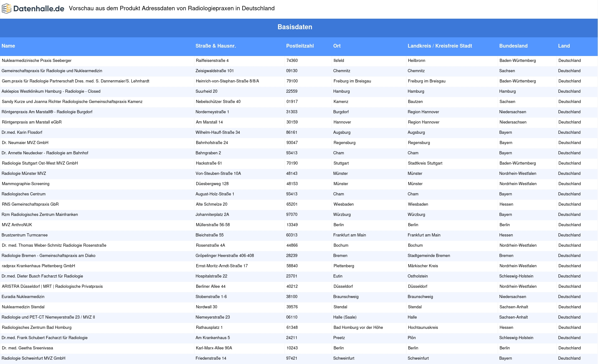Select postal code 97070

292,215
